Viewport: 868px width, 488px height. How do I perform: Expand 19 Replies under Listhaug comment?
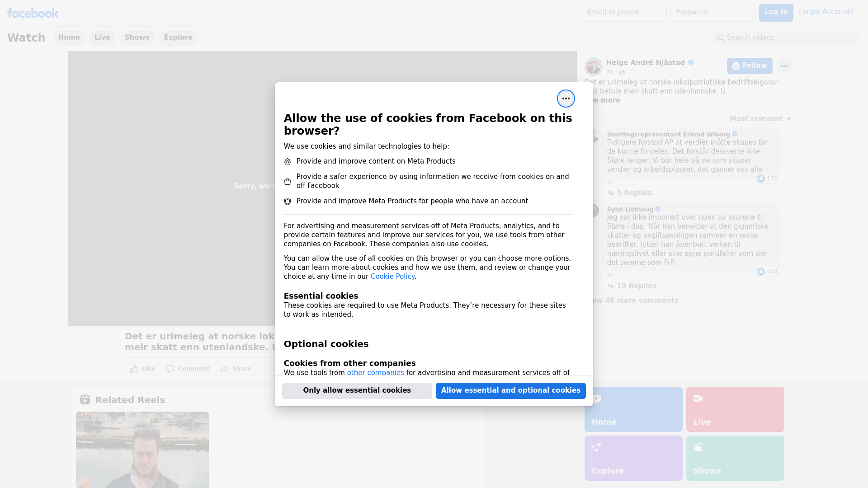[632, 286]
